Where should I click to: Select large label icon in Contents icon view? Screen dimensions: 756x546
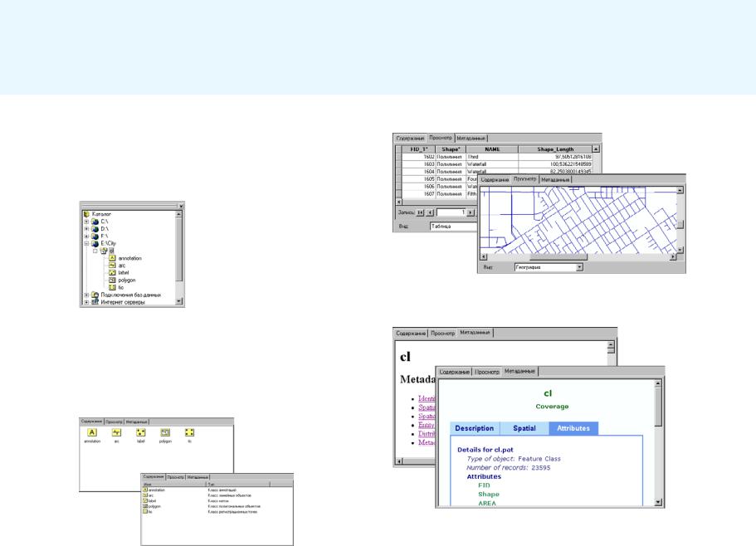pyautogui.click(x=141, y=432)
